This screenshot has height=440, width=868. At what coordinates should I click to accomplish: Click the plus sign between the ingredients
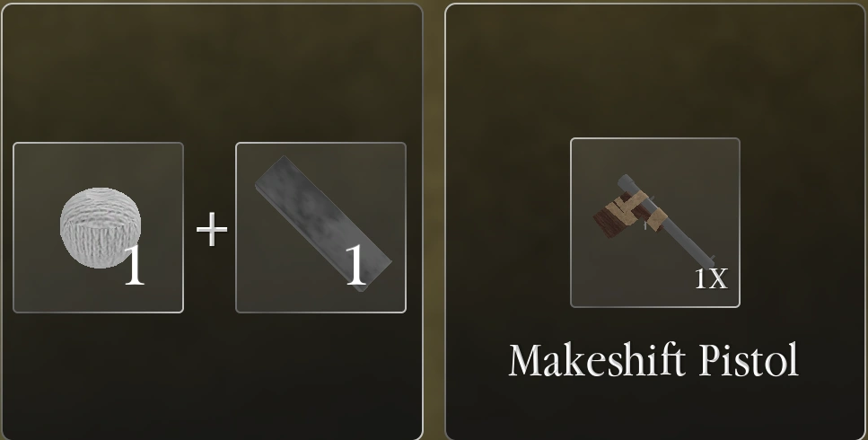(x=212, y=230)
